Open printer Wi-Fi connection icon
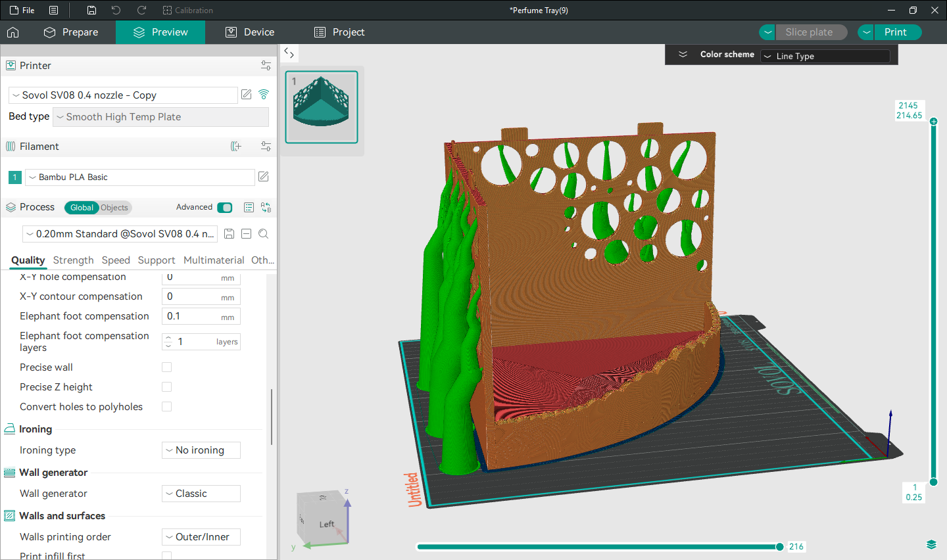The height and width of the screenshot is (560, 947). point(264,95)
